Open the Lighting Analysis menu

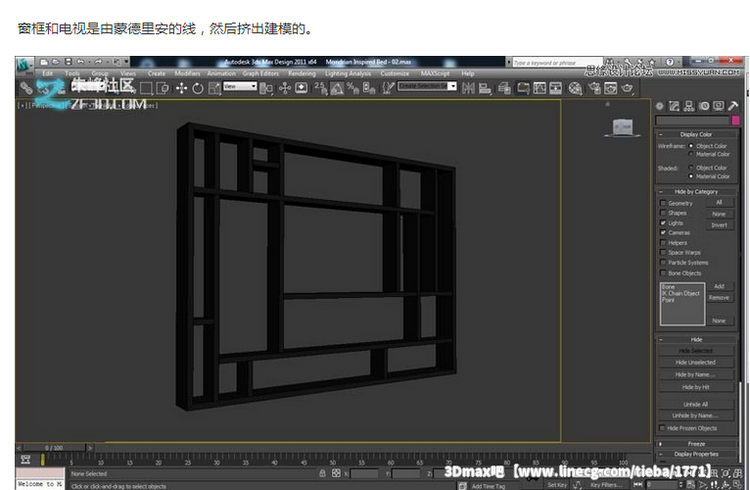coord(348,73)
